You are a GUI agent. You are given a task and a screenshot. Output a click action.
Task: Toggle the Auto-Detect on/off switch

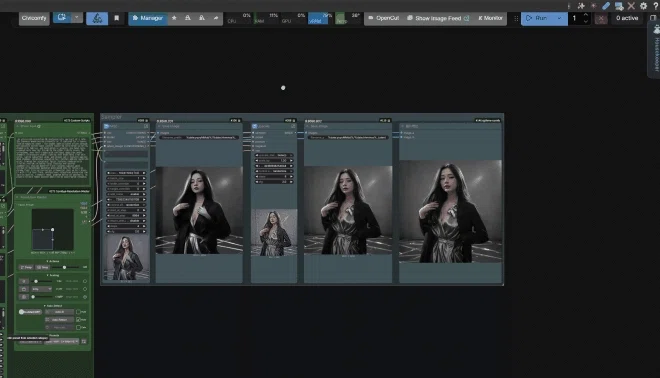click(x=29, y=312)
